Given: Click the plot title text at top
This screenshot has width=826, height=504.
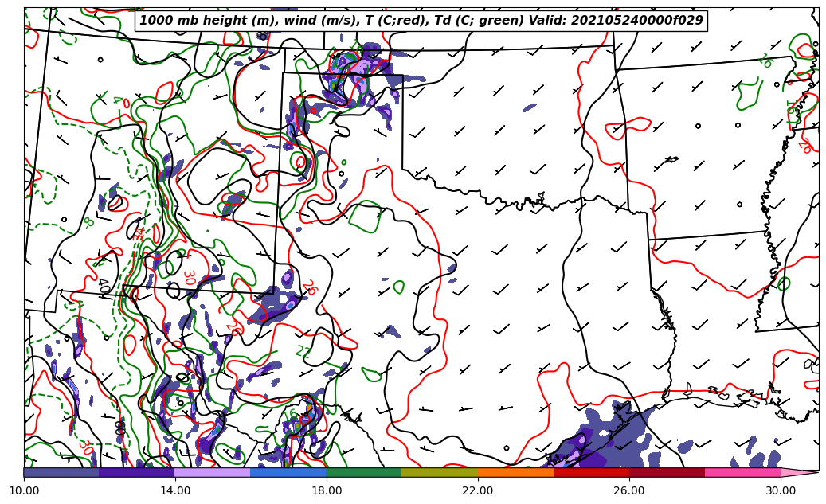Looking at the screenshot, I should pyautogui.click(x=421, y=21).
